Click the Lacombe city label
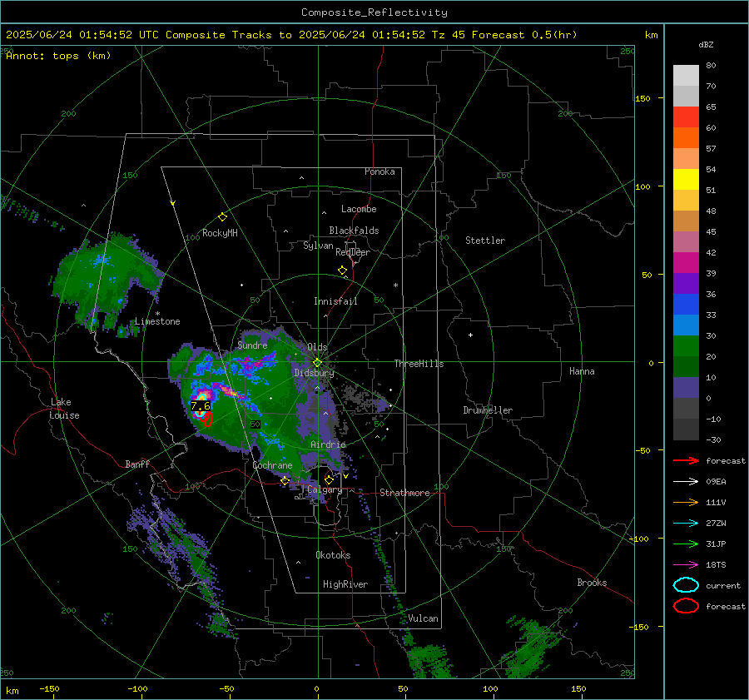Image resolution: width=749 pixels, height=700 pixels. [359, 209]
